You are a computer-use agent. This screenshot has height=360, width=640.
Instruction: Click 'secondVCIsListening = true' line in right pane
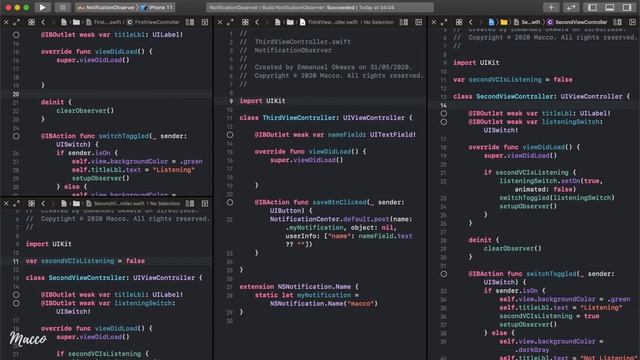549,316
